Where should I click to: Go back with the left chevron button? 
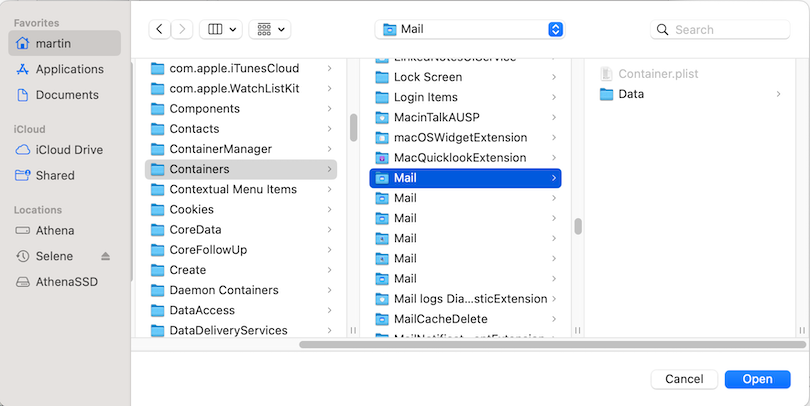click(x=159, y=29)
